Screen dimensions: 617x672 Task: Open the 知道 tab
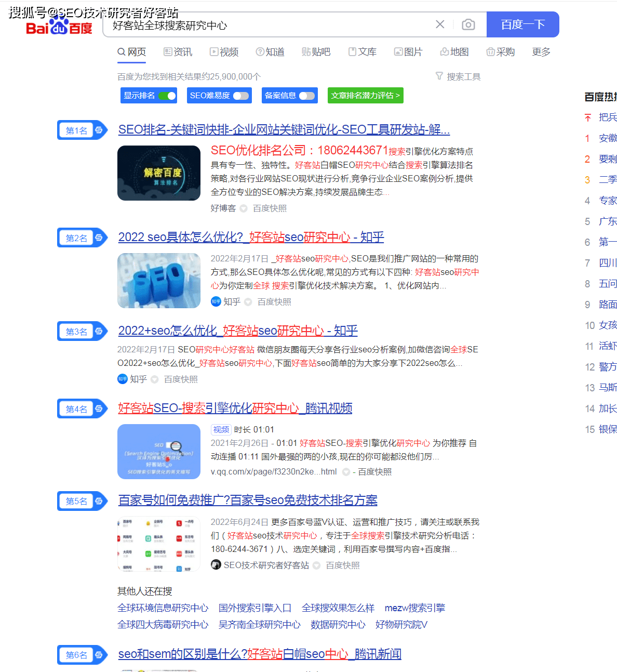tap(270, 52)
